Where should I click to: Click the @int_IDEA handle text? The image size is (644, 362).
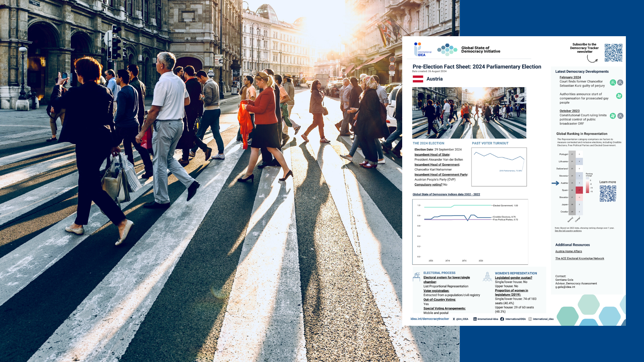pyautogui.click(x=462, y=319)
